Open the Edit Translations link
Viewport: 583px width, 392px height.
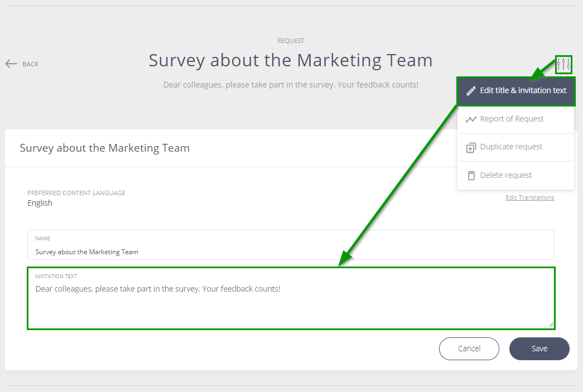pyautogui.click(x=530, y=197)
